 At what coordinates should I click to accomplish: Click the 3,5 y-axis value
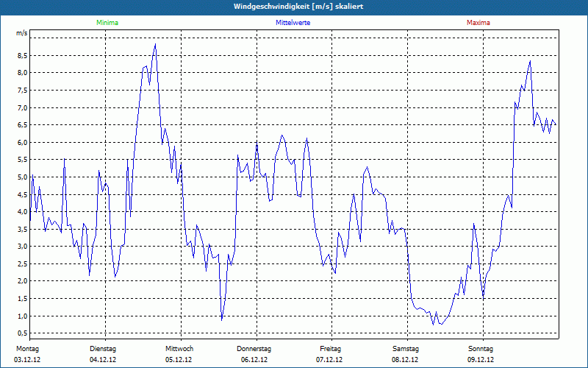[x=22, y=229]
